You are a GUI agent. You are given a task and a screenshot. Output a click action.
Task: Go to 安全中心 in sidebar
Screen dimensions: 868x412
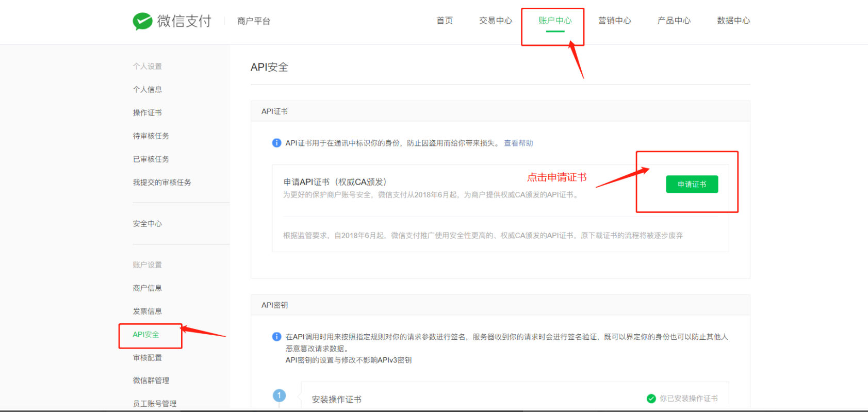[148, 223]
